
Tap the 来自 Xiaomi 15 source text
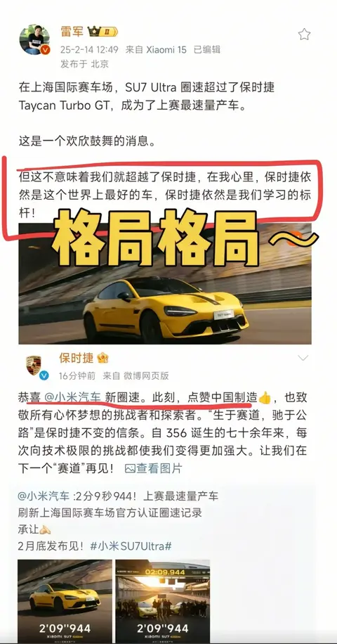click(x=156, y=50)
